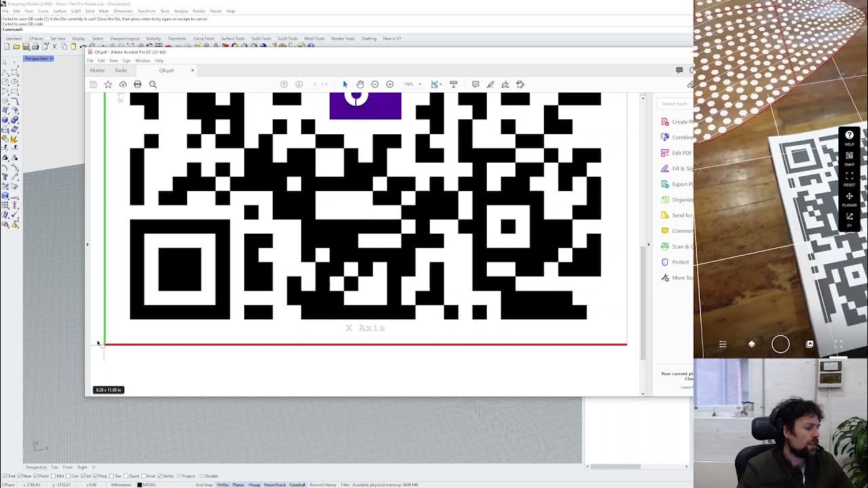Click the Acrobat find magnifier icon

tap(153, 84)
